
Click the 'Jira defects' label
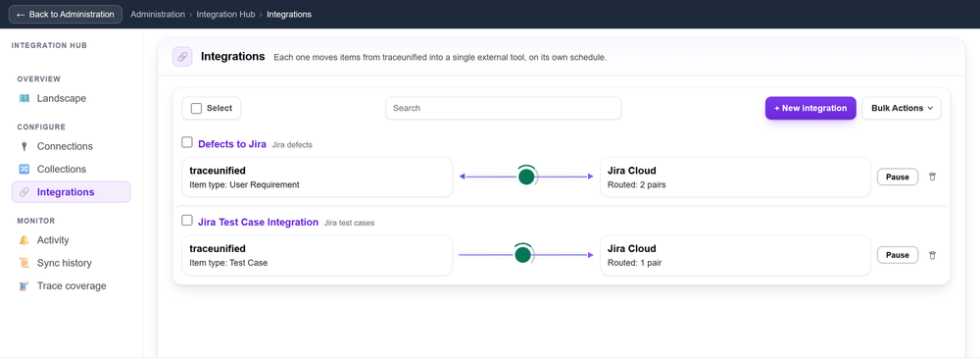[x=292, y=144]
